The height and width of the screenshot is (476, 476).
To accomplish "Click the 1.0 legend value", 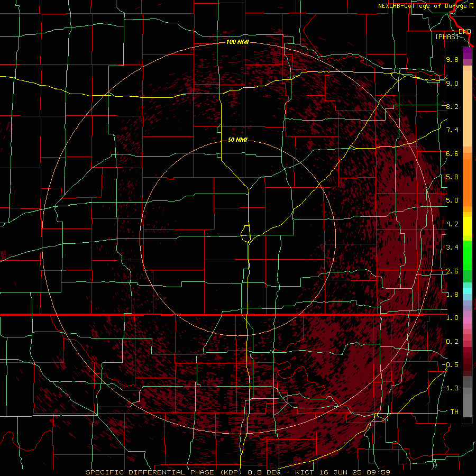I will pos(452,318).
